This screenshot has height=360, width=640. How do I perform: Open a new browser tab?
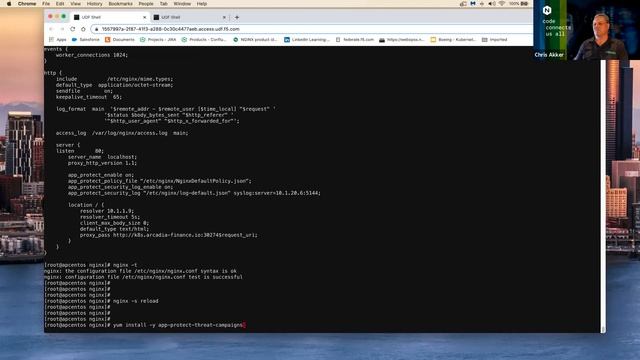pos(237,17)
